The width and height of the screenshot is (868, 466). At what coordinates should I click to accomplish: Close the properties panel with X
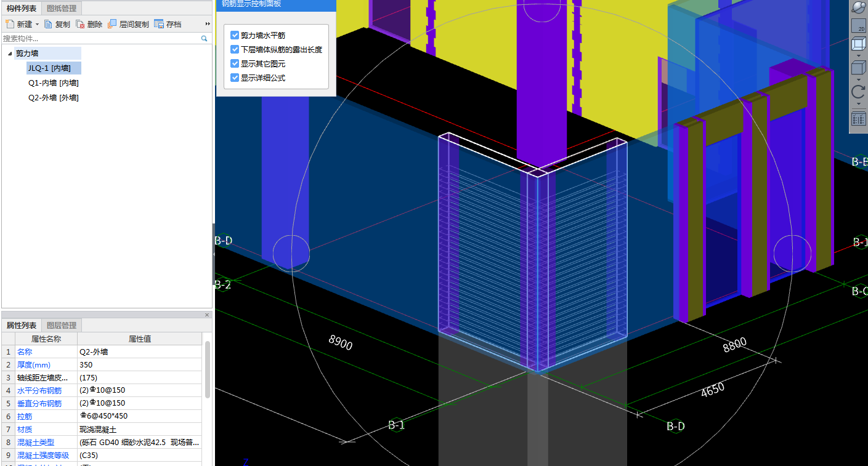click(207, 315)
